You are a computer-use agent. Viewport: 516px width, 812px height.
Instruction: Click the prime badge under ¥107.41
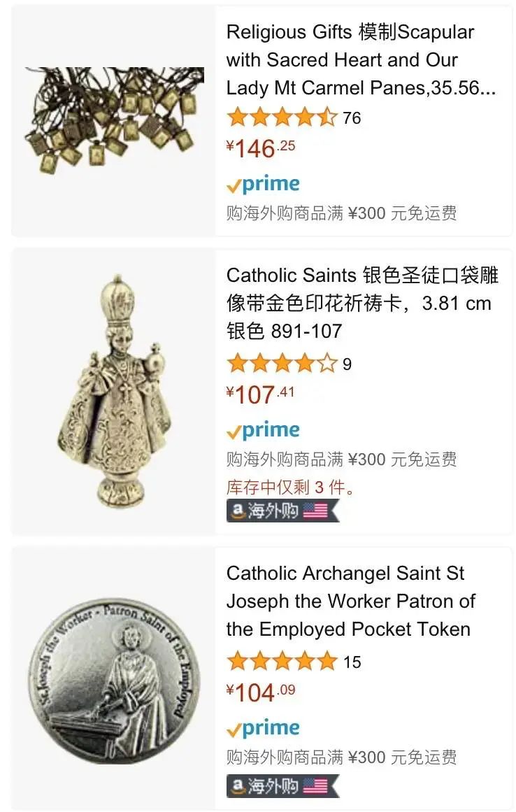pos(263,430)
